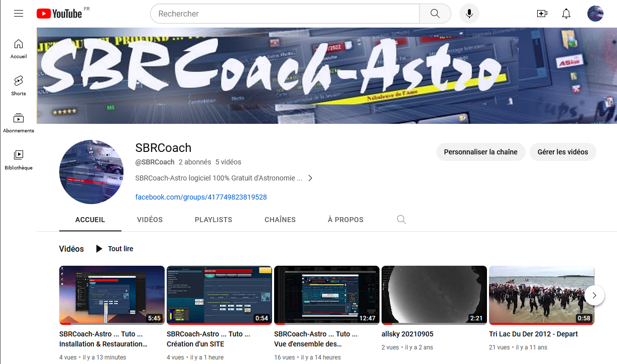Click the SBRCoach channel profile picture
The width and height of the screenshot is (617, 364).
91,172
